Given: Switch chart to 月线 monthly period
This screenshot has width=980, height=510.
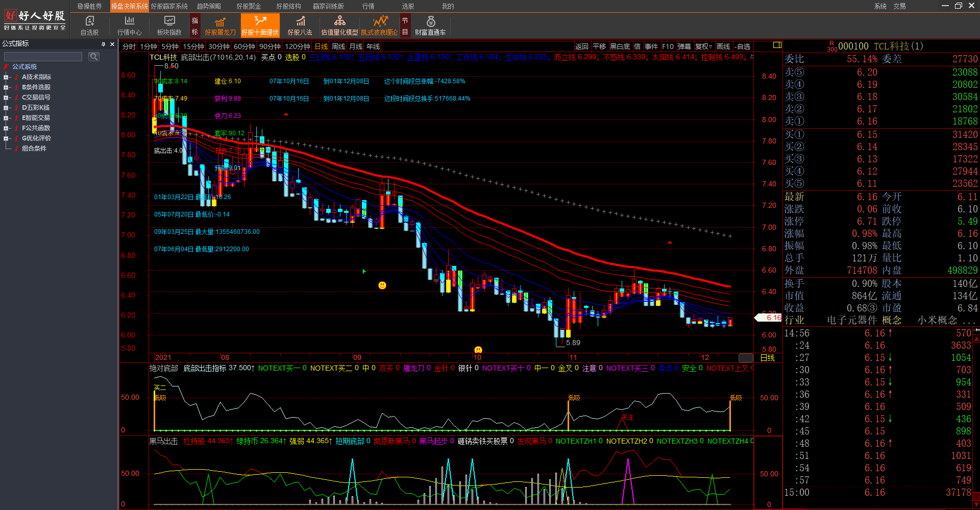Looking at the screenshot, I should point(356,46).
